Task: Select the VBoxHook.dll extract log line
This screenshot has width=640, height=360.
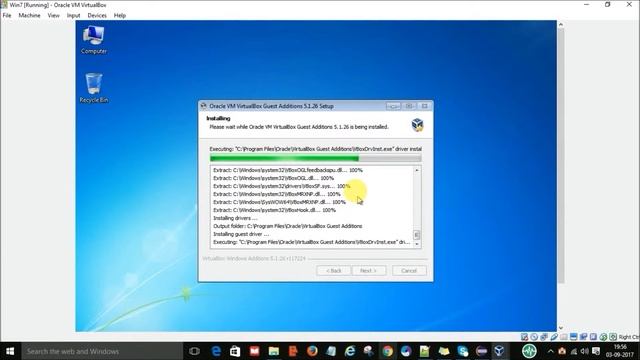Action: [x=274, y=210]
